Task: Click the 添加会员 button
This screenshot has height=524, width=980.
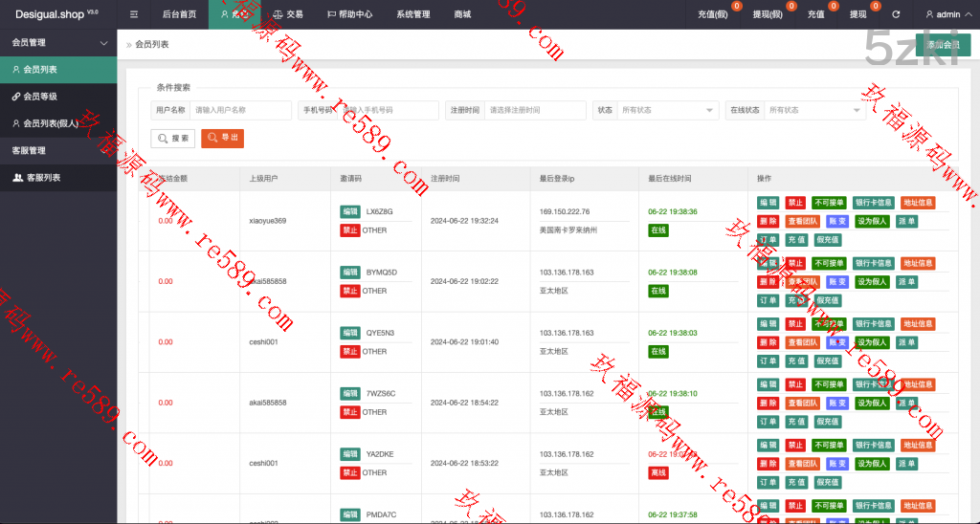Action: tap(942, 45)
